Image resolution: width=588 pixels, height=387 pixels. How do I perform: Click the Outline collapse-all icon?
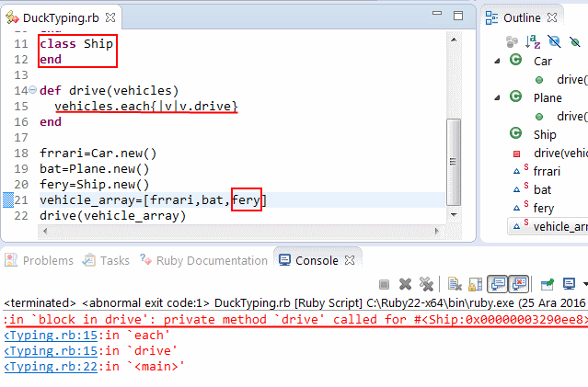(512, 41)
